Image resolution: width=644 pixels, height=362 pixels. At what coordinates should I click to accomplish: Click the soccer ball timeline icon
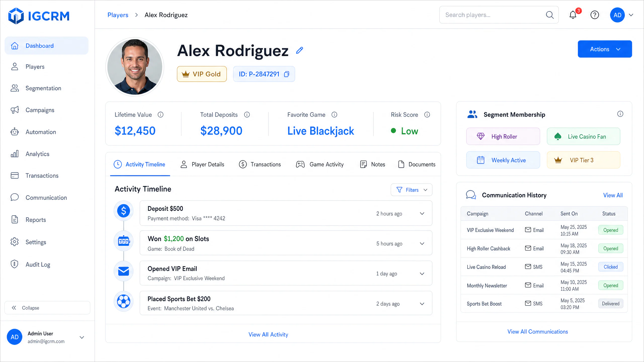click(124, 301)
